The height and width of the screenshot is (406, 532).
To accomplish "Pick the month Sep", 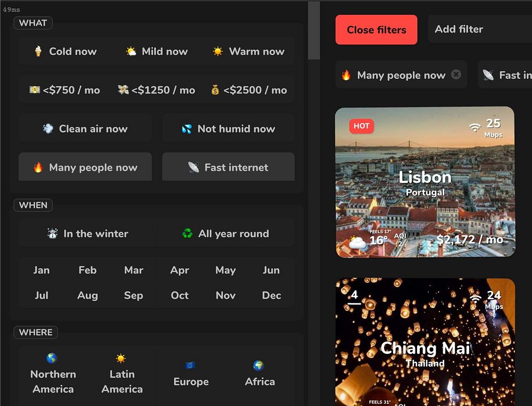I will click(134, 295).
